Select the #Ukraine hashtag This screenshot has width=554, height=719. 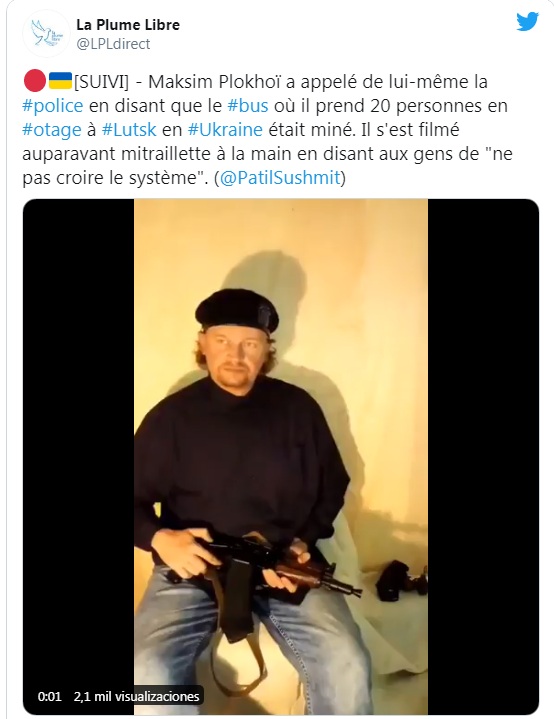click(225, 130)
